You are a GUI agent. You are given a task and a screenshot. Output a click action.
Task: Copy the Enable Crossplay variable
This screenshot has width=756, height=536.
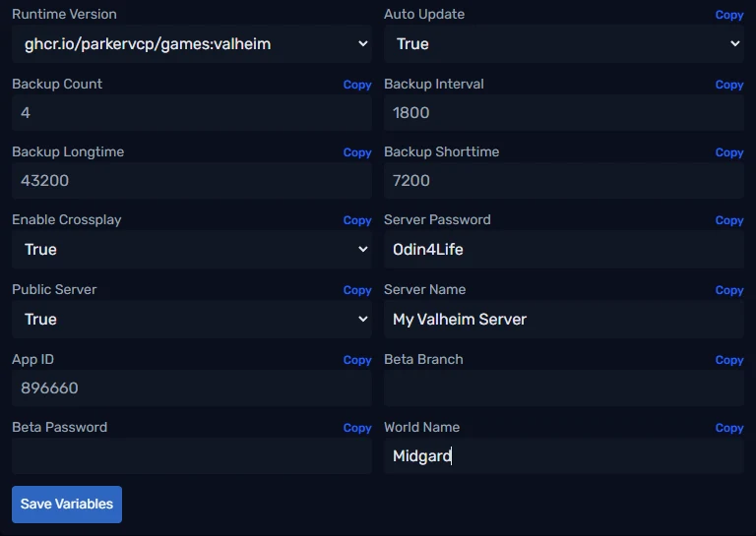[357, 220]
